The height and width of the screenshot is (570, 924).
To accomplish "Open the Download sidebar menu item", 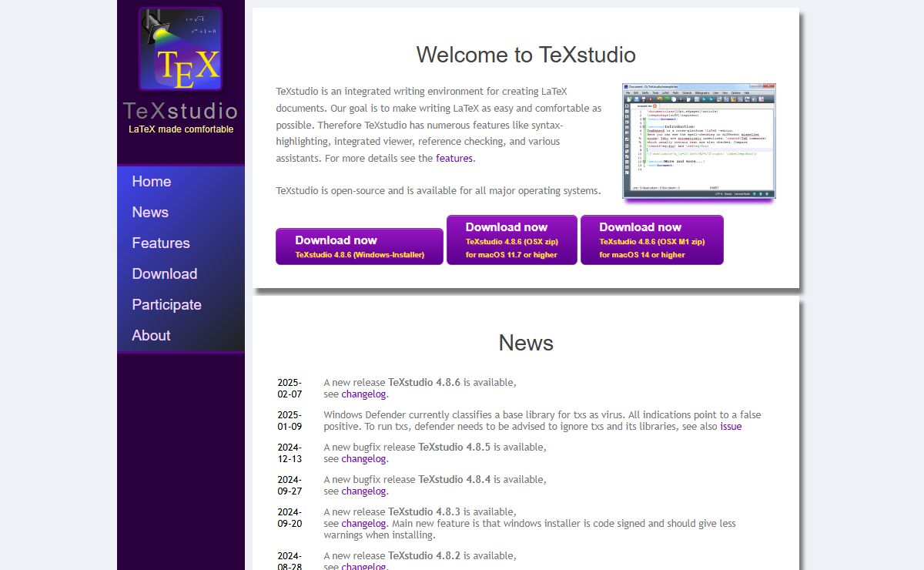I will point(165,274).
